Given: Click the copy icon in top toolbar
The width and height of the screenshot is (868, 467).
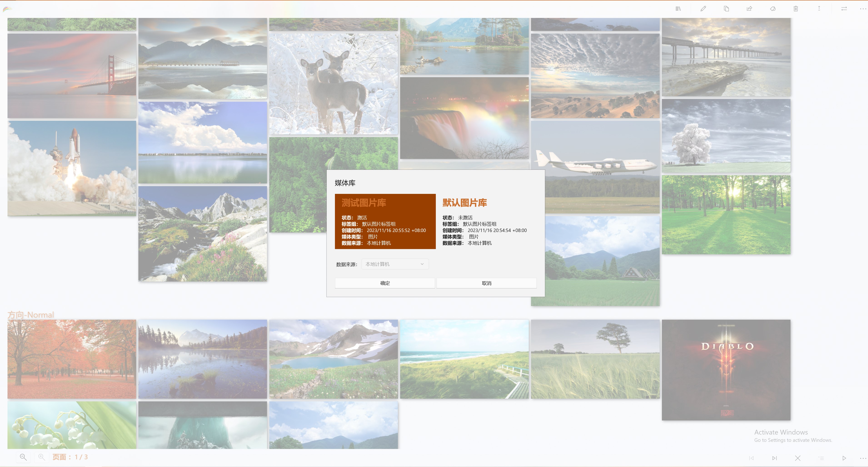Looking at the screenshot, I should [726, 9].
